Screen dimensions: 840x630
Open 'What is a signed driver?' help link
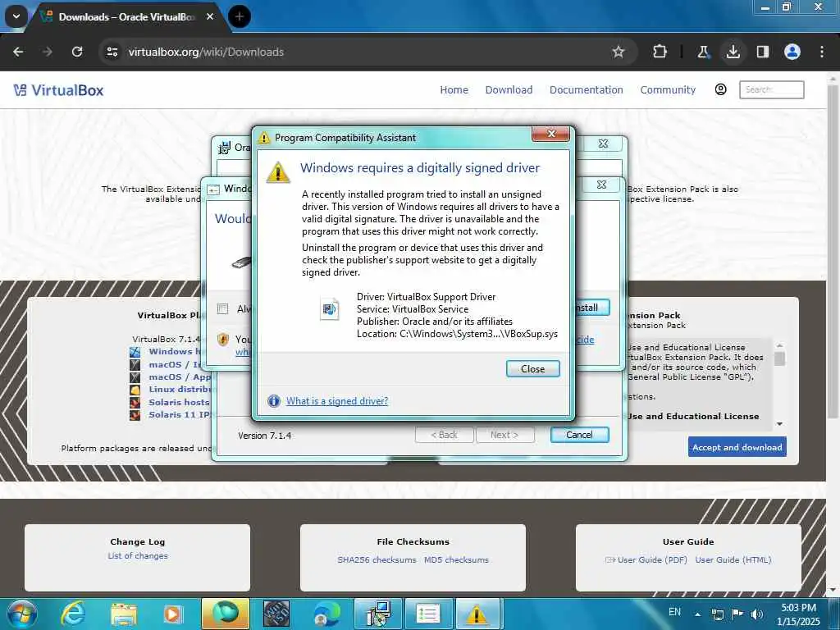(336, 400)
